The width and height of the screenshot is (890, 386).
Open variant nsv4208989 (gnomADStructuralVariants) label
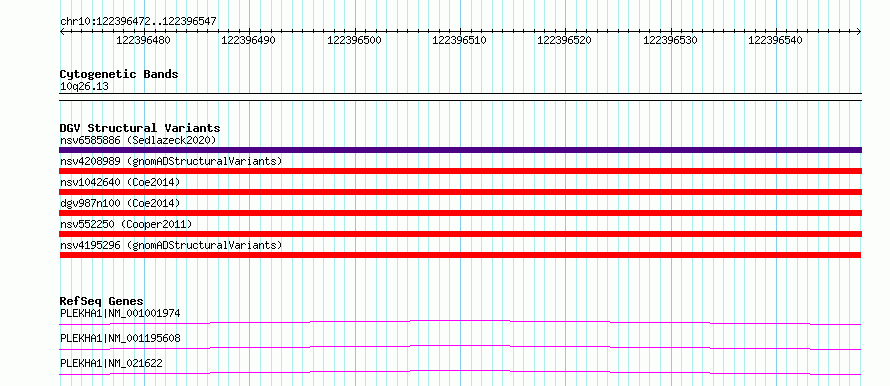pos(171,161)
